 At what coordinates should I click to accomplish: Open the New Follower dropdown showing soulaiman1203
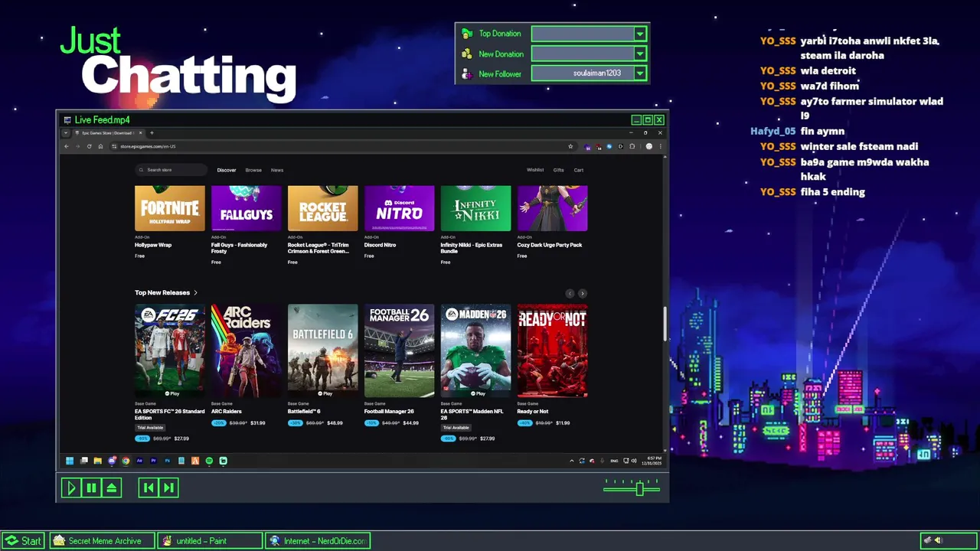click(x=640, y=73)
